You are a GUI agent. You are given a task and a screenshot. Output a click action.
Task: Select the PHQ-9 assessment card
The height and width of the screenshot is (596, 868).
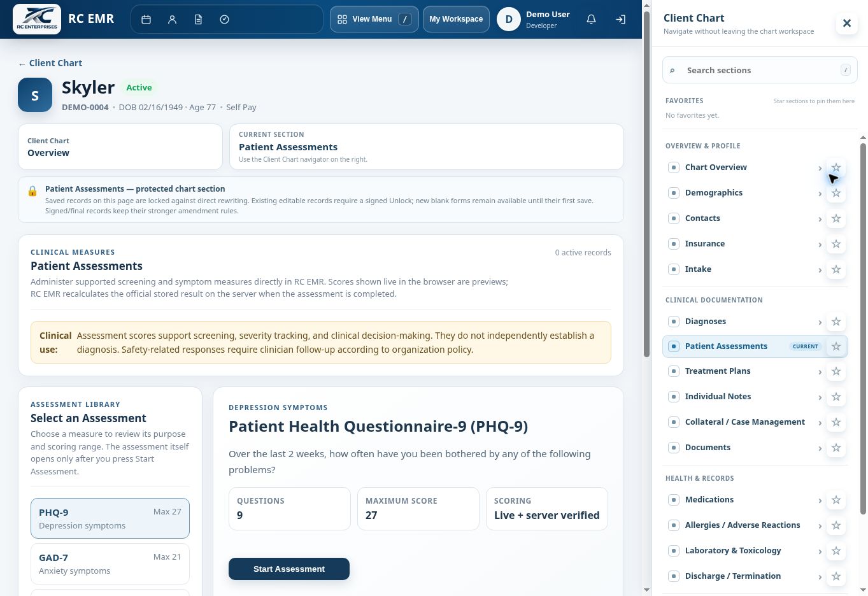tap(110, 518)
